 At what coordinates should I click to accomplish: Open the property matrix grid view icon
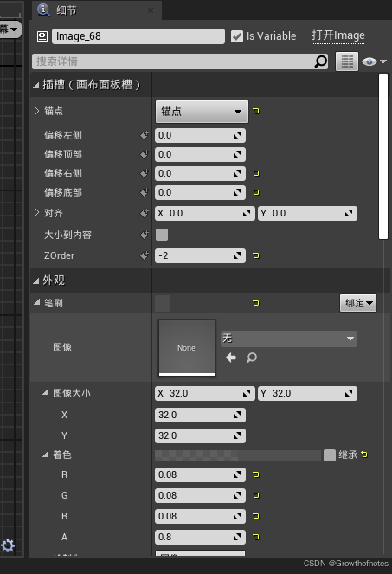click(x=347, y=61)
